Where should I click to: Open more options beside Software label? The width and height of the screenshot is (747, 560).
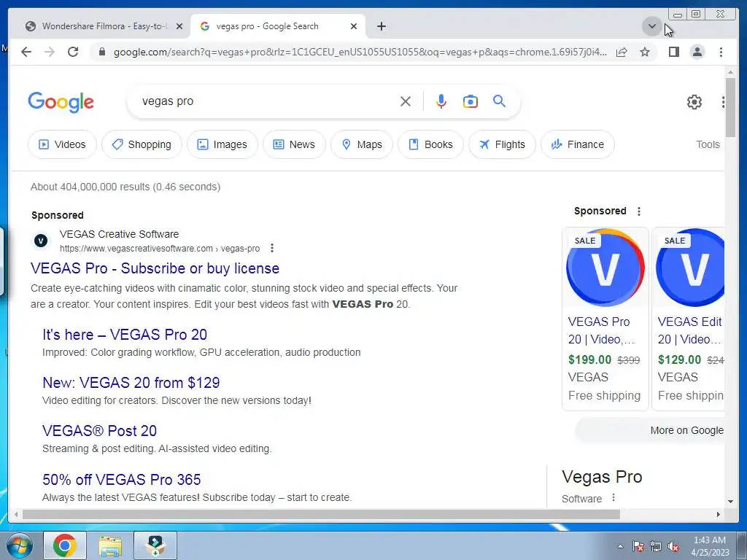point(614,497)
